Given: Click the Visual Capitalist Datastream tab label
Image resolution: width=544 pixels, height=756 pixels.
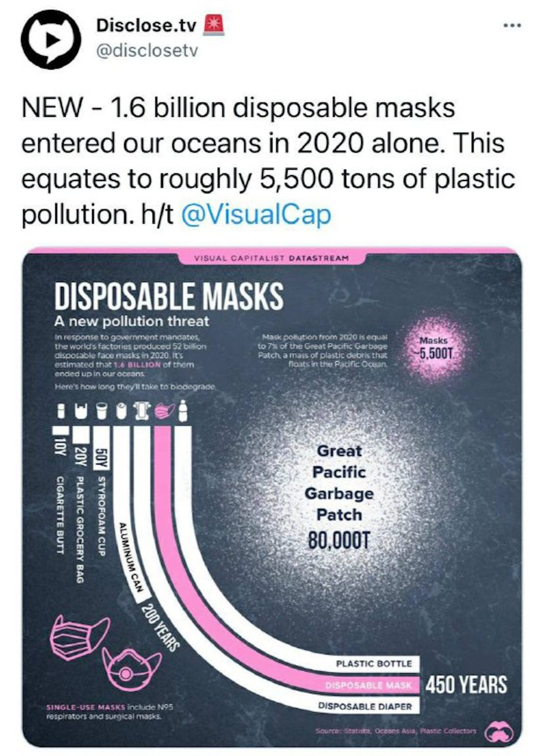Looking at the screenshot, I should (x=272, y=258).
